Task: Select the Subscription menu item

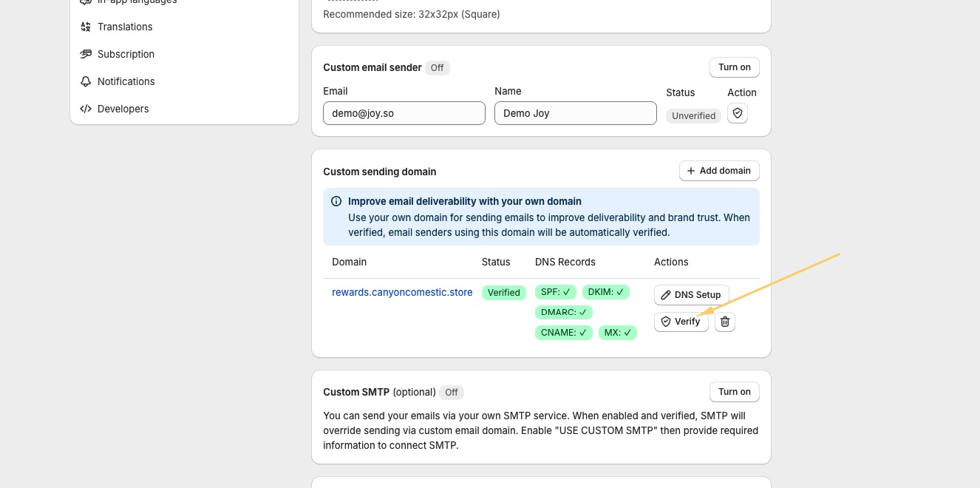Action: [126, 54]
